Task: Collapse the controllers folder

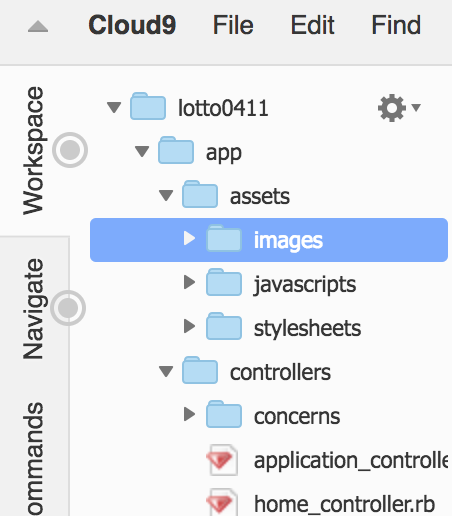Action: [x=166, y=371]
